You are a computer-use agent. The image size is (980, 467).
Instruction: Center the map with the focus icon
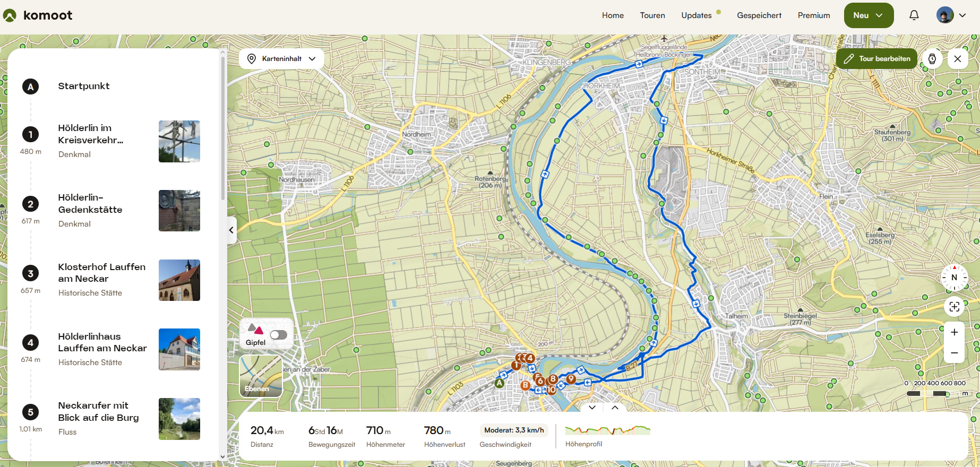point(954,307)
